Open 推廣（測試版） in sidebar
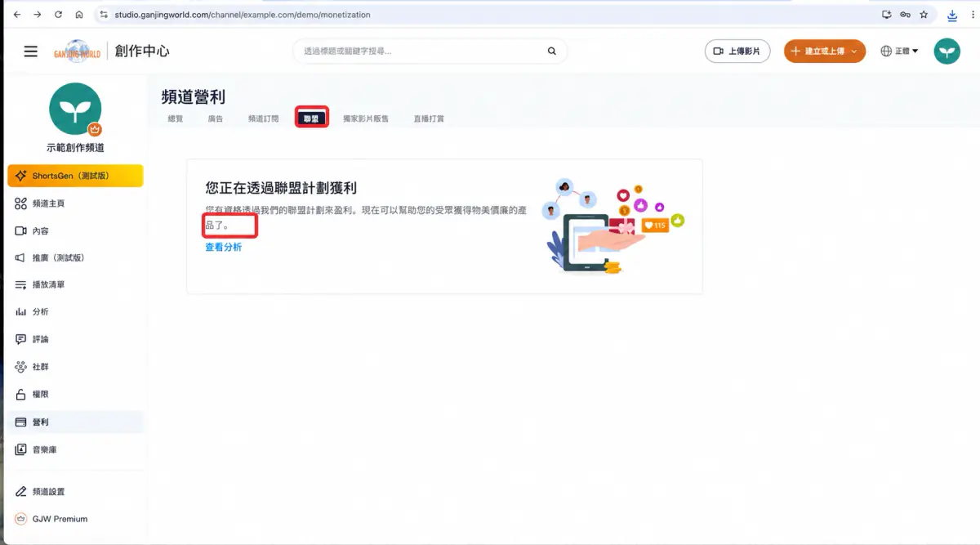The width and height of the screenshot is (980, 545). 75,257
